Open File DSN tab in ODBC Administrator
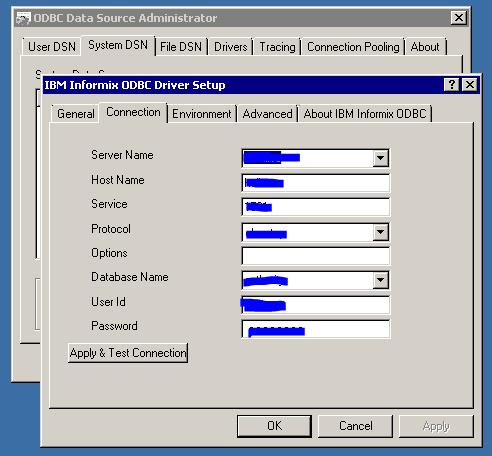The image size is (492, 456). (x=181, y=47)
